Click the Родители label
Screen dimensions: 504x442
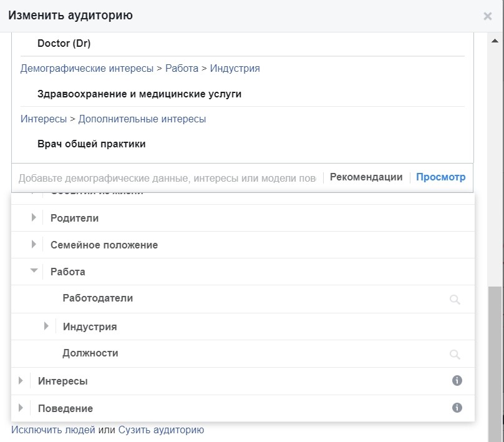point(75,218)
